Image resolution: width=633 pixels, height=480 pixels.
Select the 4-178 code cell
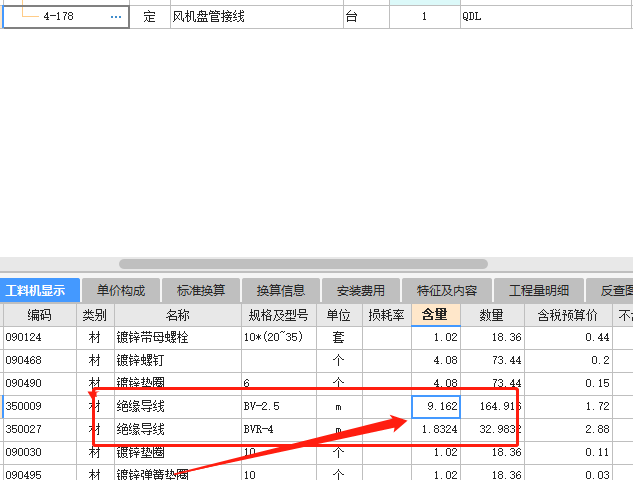pos(65,17)
